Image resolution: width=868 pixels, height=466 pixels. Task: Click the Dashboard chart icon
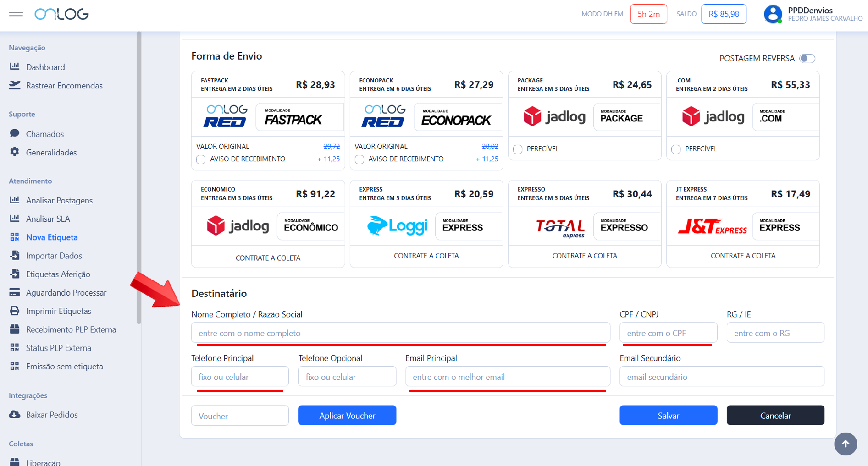click(15, 66)
